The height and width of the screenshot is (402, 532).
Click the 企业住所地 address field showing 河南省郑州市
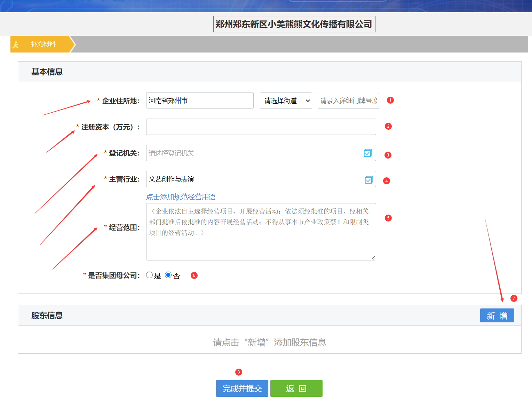(x=199, y=100)
